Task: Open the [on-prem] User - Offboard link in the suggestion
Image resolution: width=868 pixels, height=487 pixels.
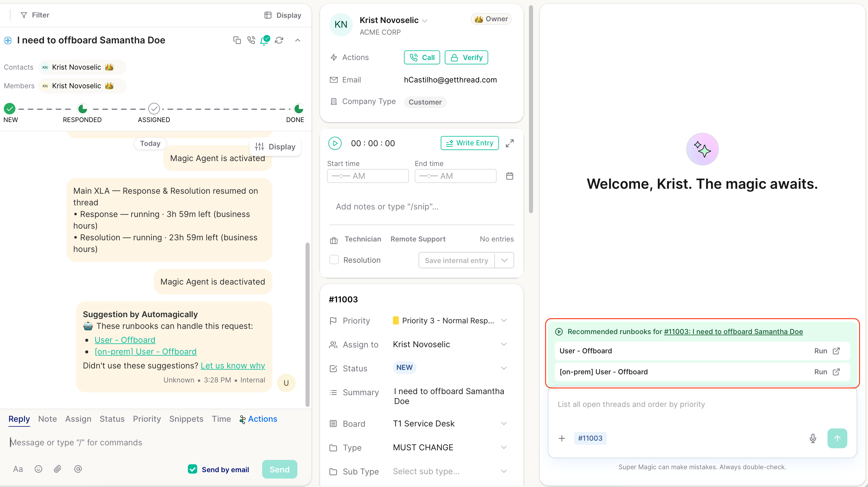Action: tap(146, 352)
